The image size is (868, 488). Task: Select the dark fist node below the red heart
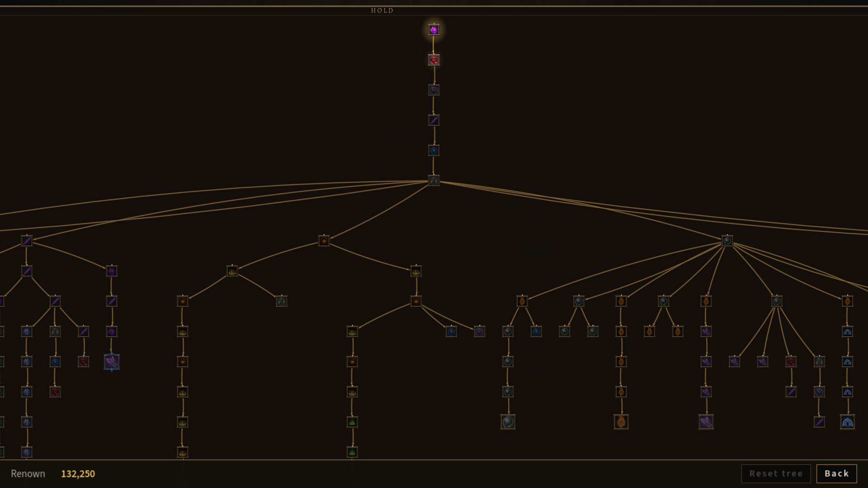click(434, 90)
